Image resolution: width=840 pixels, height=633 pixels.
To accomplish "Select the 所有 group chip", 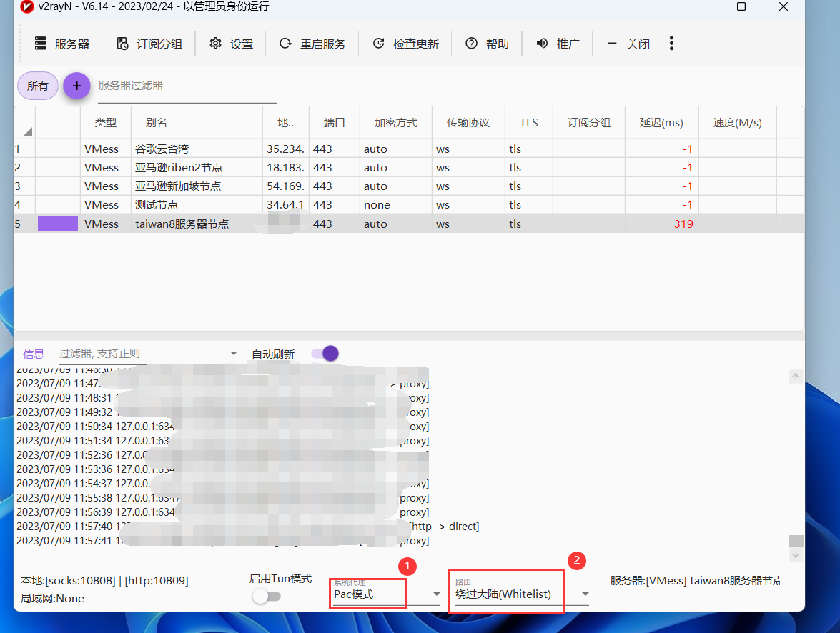I will (37, 86).
